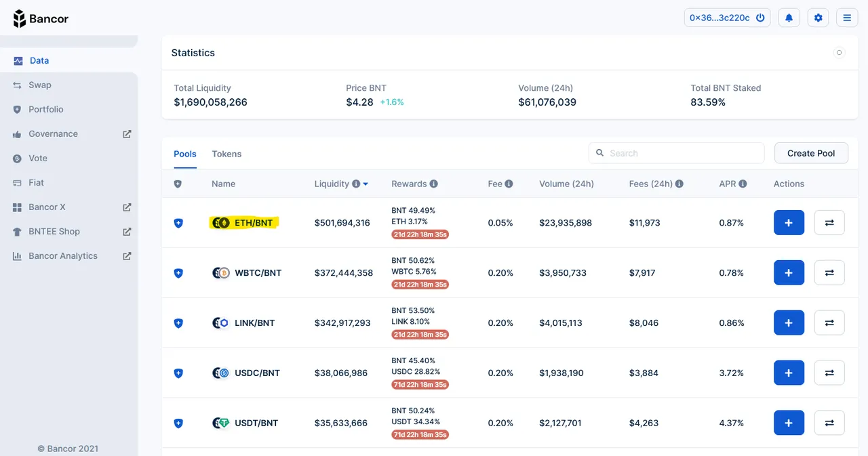Click the Liquidity info icon
Screen dimensions: 868x456
pos(355,184)
